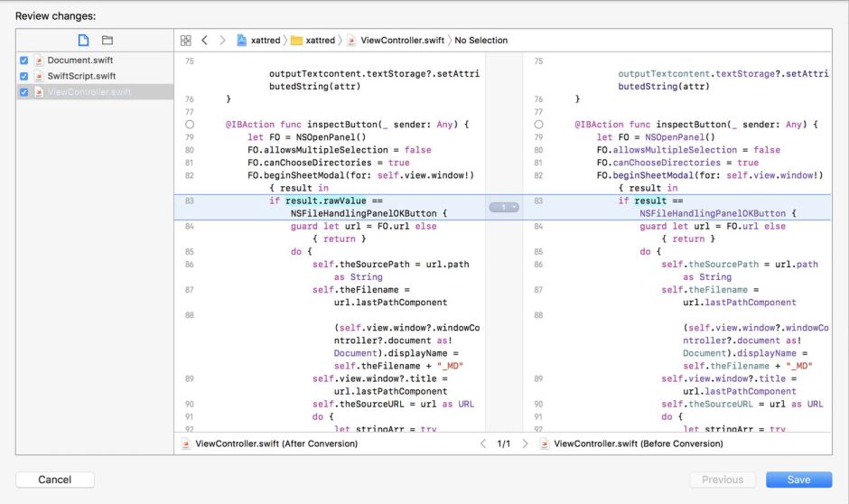Select SwiftScript.swift in the file list
Screen dimensions: 849x504
pyautogui.click(x=80, y=76)
